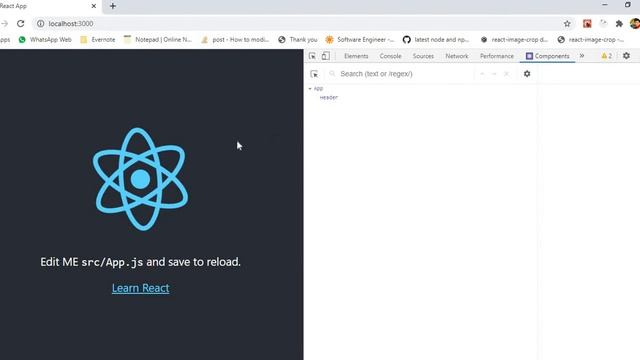
Task: Select the App component in tree
Action: pyautogui.click(x=318, y=89)
